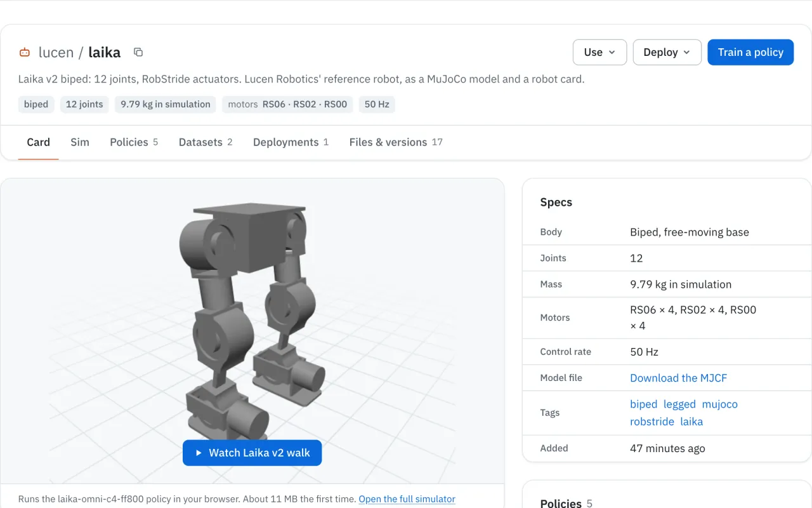812x508 pixels.
Task: Click the Policies heading in the side panel
Action: [561, 503]
